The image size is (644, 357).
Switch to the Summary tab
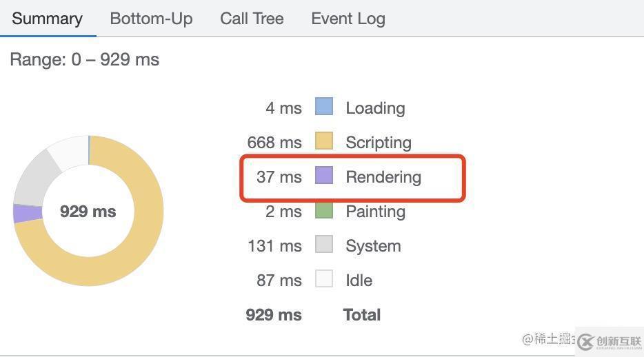(47, 19)
